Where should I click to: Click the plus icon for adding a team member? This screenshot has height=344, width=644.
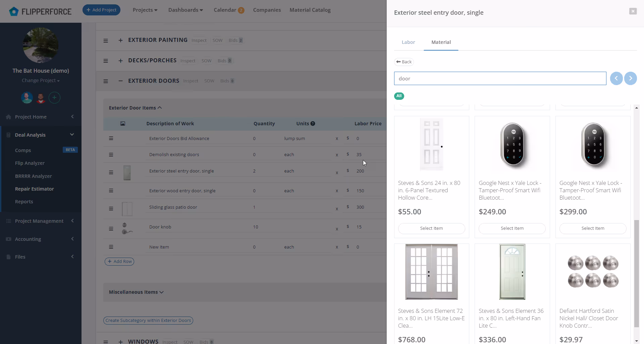pyautogui.click(x=54, y=98)
